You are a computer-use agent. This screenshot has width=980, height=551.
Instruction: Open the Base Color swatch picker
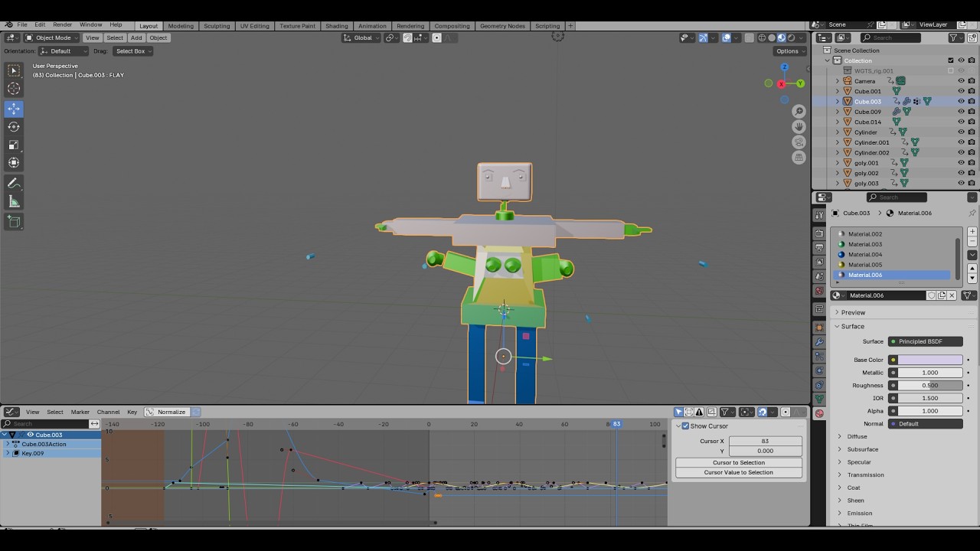930,360
